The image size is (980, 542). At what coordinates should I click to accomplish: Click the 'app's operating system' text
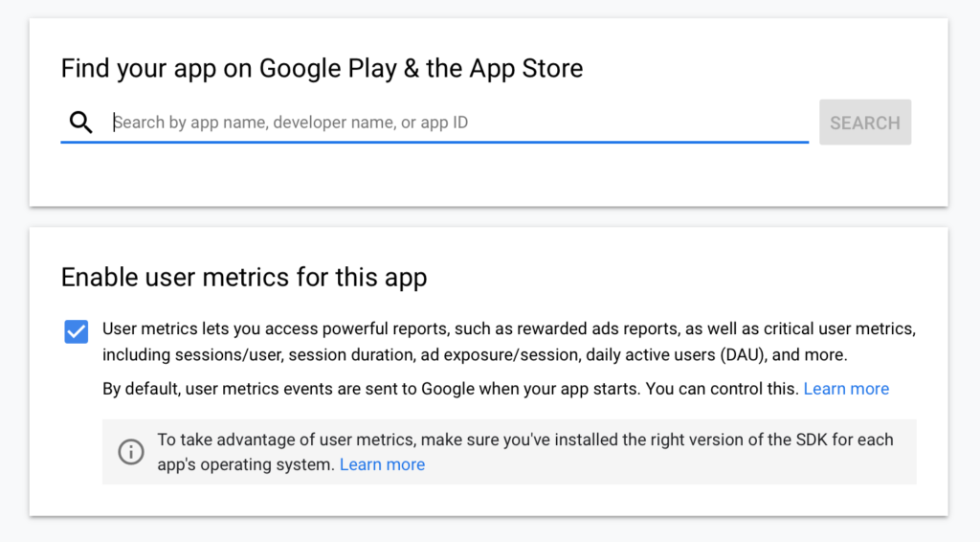(246, 465)
